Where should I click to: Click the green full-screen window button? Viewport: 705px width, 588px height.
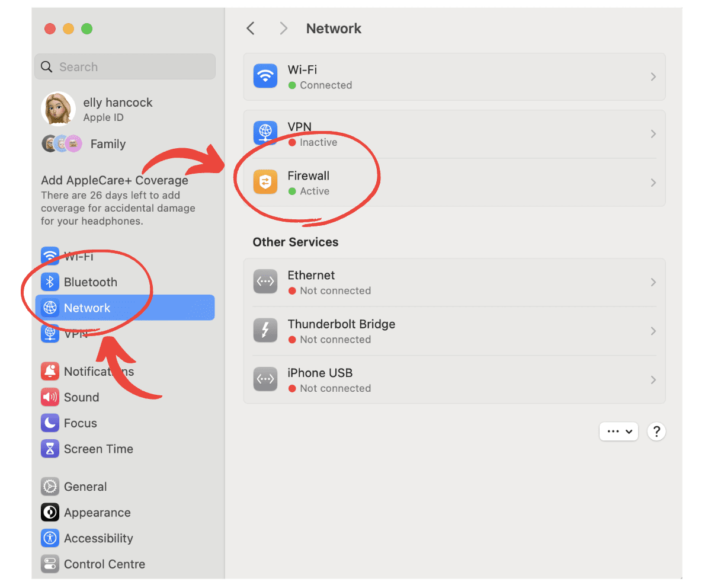(x=86, y=29)
